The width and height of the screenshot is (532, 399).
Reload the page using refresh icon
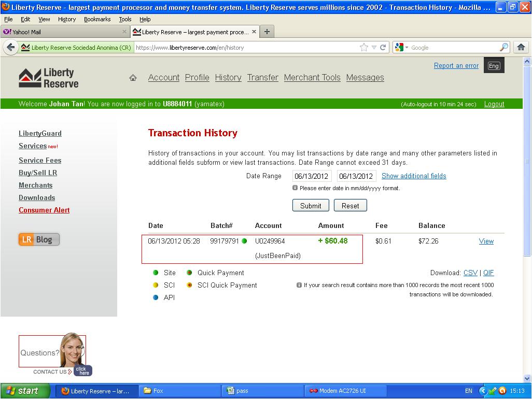pyautogui.click(x=383, y=48)
